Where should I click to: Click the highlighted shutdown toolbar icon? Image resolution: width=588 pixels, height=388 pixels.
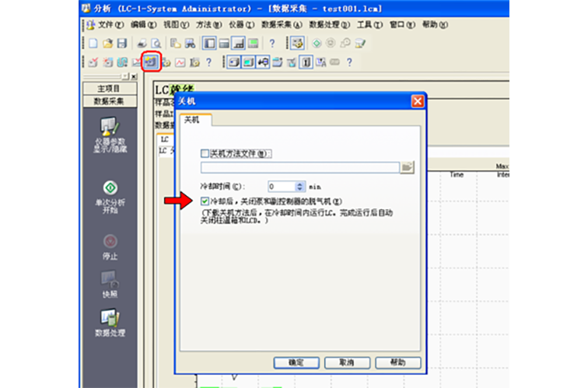(x=151, y=61)
